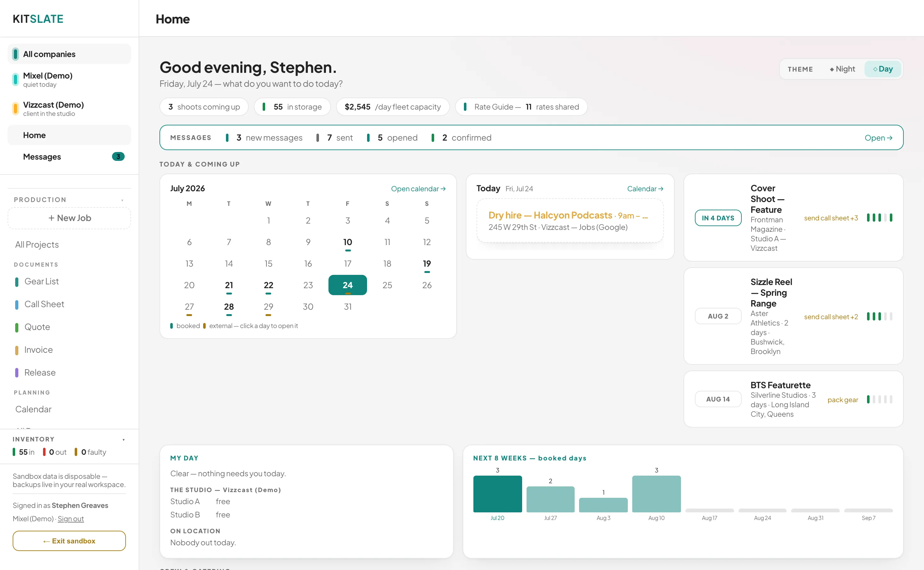Click 55 in inventory count

[23, 452]
